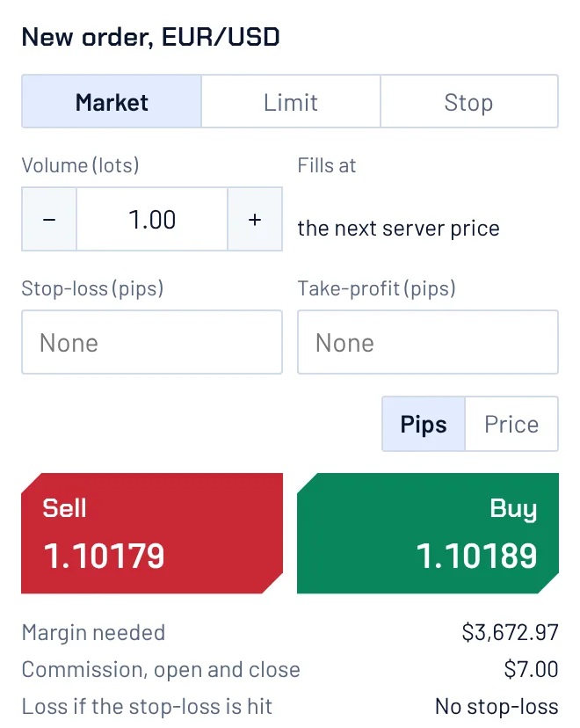Decrease volume with the minus button
Image resolution: width=580 pixels, height=728 pixels.
coord(49,219)
